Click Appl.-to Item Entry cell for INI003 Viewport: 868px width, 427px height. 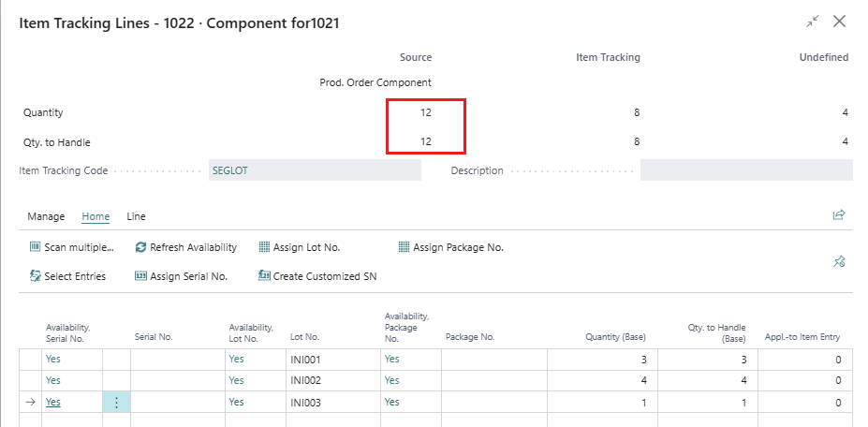[805, 403]
